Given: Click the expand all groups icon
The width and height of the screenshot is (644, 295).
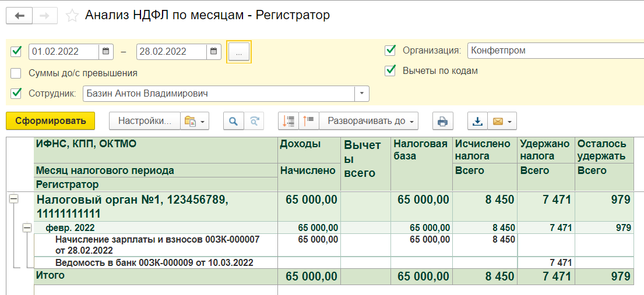Looking at the screenshot, I should click(x=288, y=121).
